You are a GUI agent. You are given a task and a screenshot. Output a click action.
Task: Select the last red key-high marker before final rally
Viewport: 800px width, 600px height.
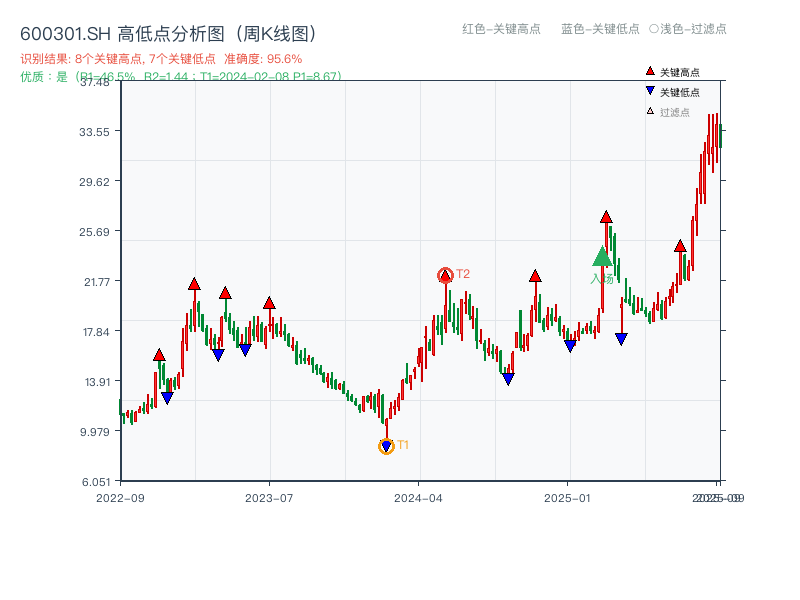[680, 246]
